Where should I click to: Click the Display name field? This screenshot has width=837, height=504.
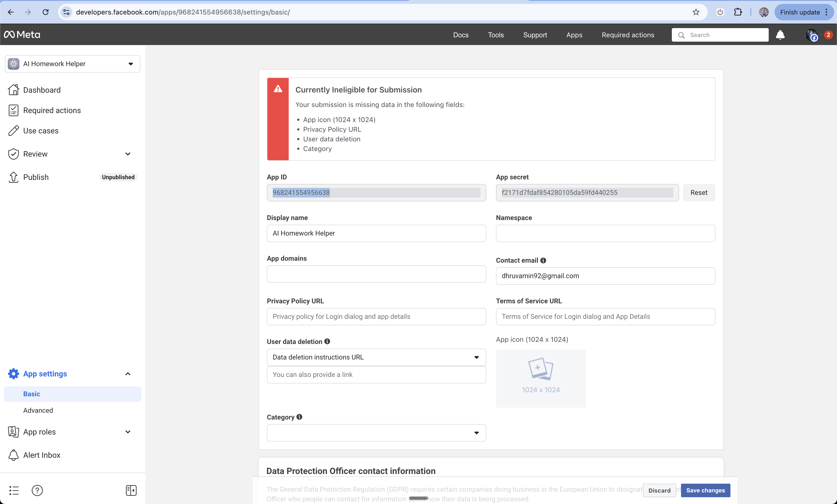(376, 233)
